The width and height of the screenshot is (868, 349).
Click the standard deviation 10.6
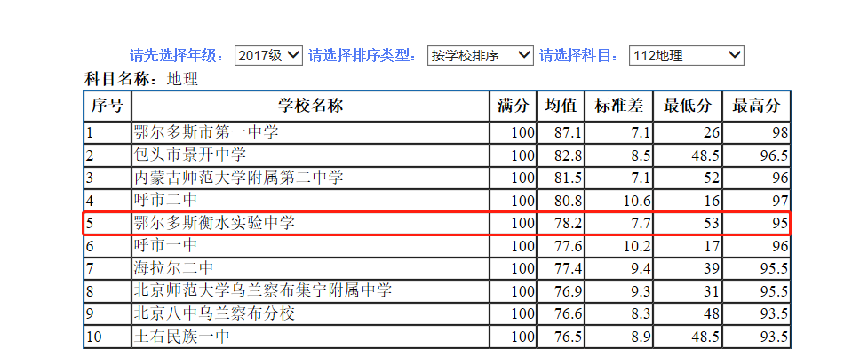click(637, 202)
